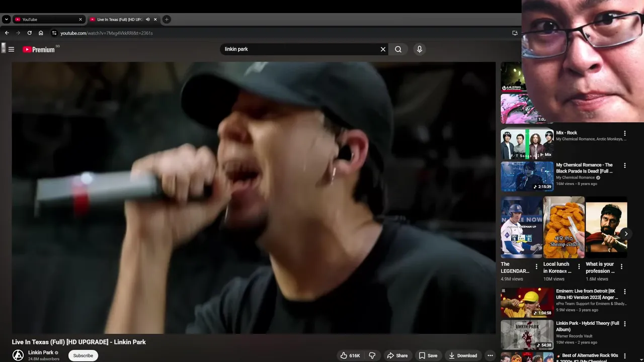
Task: Start voice search with microphone
Action: 419,49
